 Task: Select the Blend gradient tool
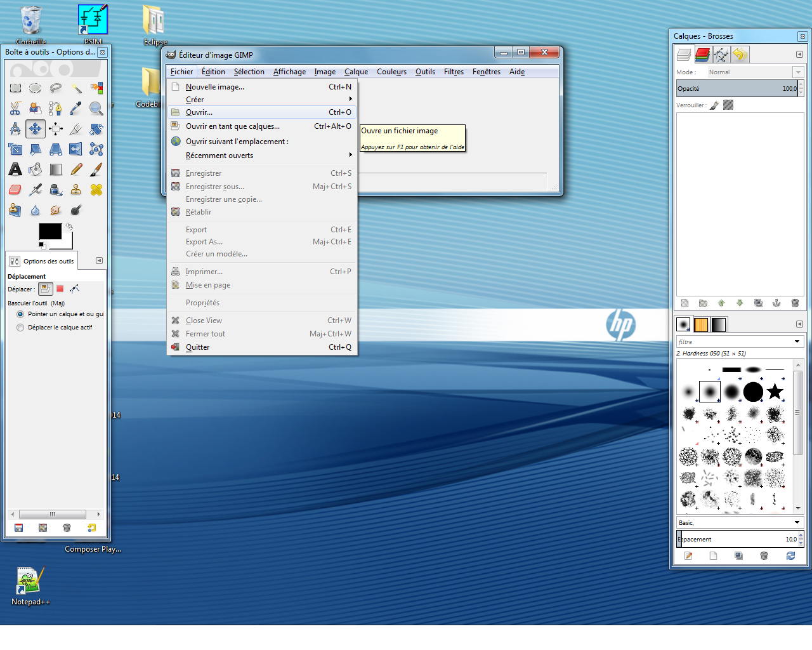coord(56,169)
